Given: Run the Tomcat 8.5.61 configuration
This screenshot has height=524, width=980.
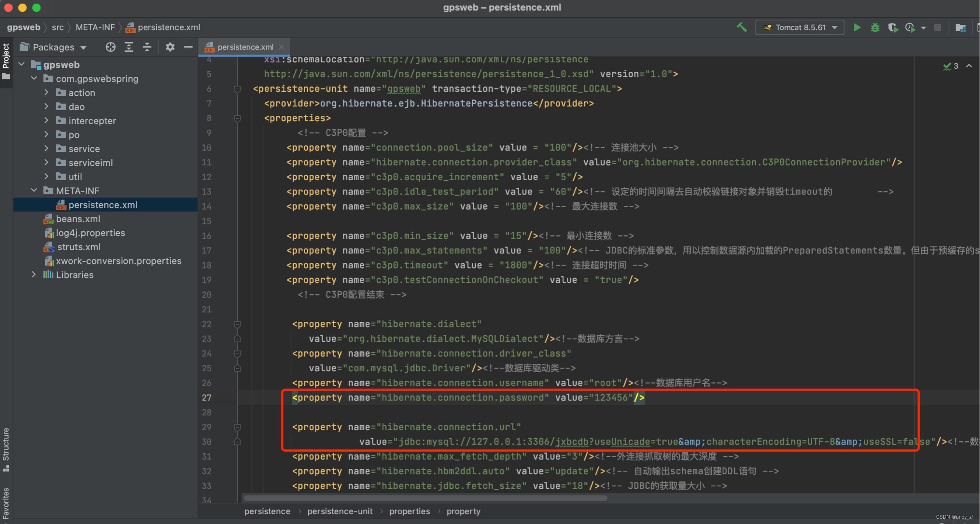Looking at the screenshot, I should click(857, 27).
